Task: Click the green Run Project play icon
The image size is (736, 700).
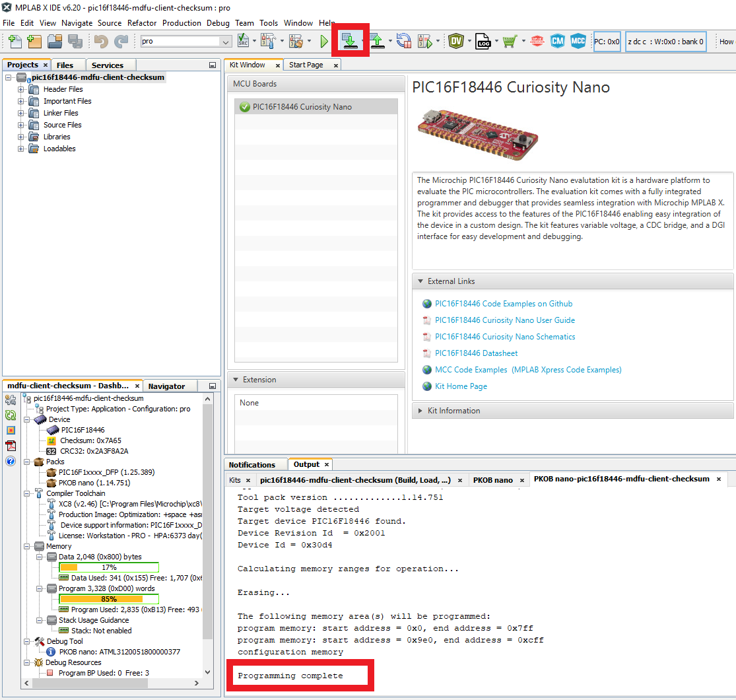Action: (x=324, y=42)
